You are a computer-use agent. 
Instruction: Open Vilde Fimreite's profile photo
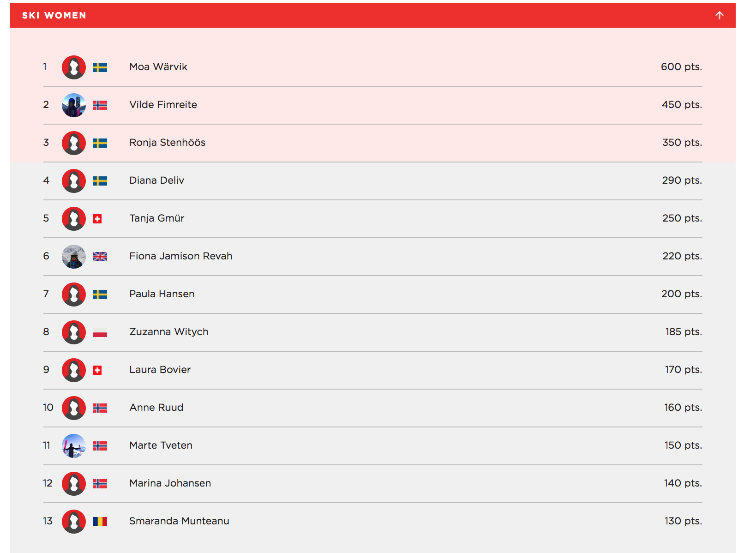click(x=74, y=105)
